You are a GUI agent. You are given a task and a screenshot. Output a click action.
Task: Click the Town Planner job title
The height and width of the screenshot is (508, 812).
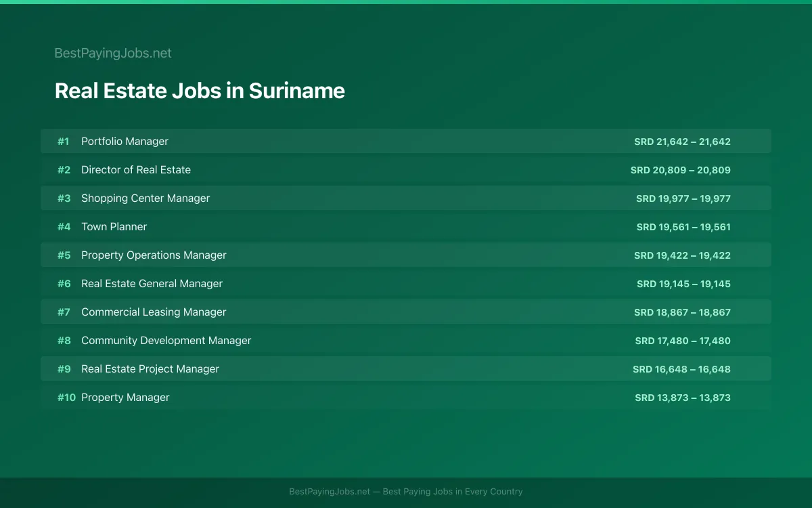[x=114, y=227]
